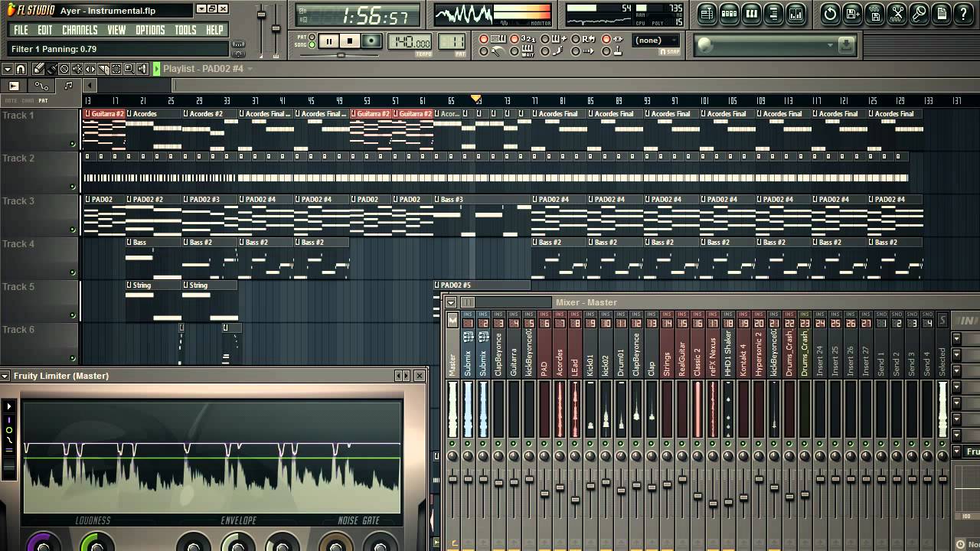The image size is (980, 551).
Task: Open the Playlist options menu arrow
Action: click(6, 69)
